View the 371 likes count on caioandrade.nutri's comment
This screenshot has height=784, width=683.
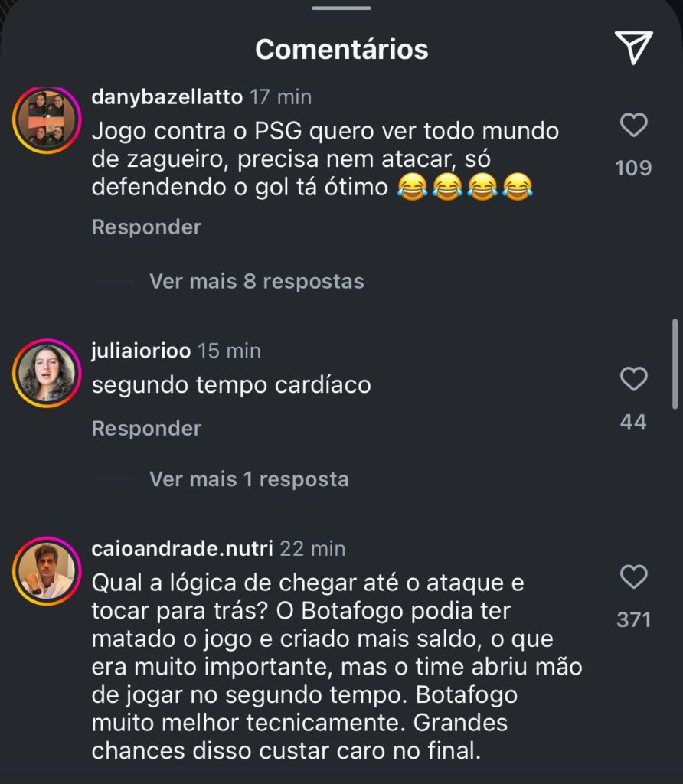click(x=633, y=619)
